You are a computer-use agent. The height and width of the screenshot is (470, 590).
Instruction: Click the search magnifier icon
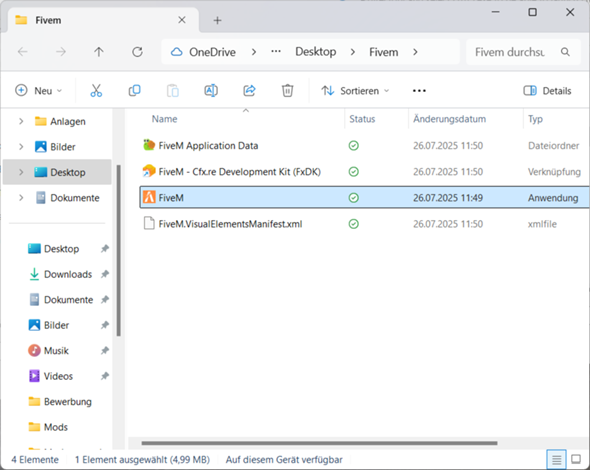[x=565, y=52]
